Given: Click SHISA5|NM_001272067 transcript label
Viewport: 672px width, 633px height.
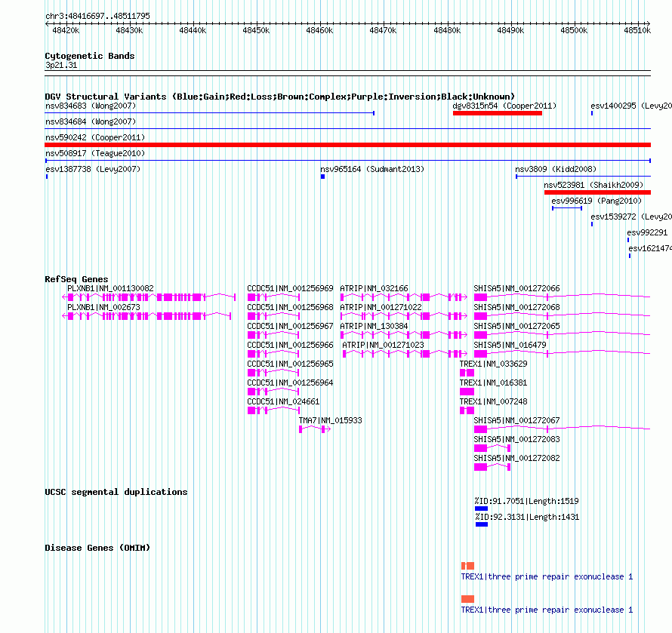Looking at the screenshot, I should pos(516,420).
